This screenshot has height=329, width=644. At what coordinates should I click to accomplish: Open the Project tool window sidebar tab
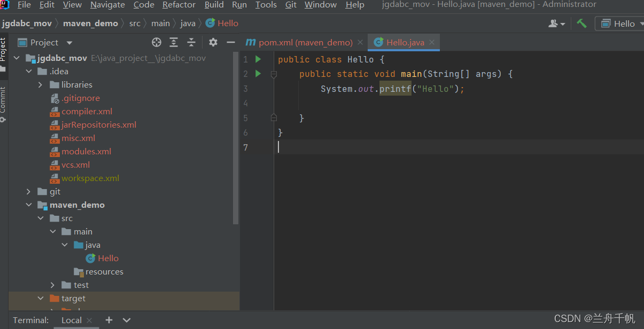[x=3, y=54]
